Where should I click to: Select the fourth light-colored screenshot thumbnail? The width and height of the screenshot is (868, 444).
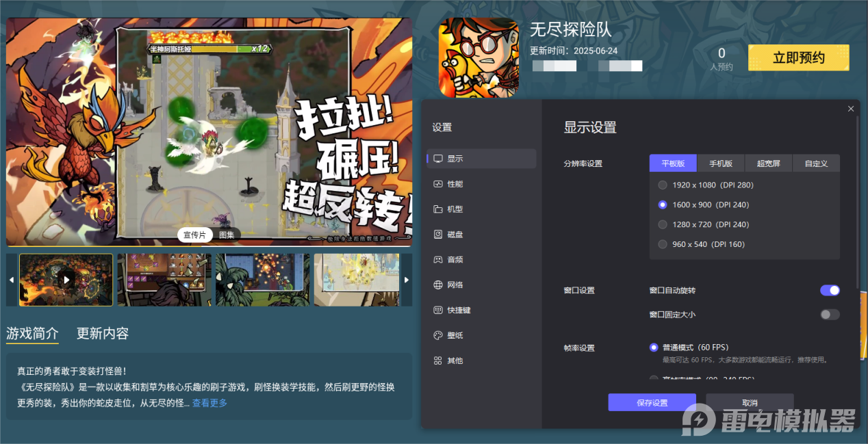tap(357, 280)
